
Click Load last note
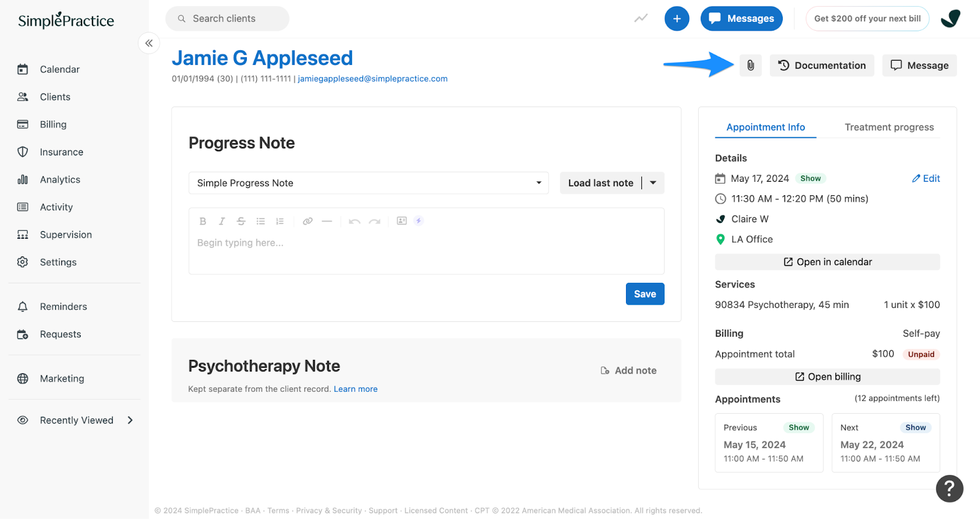(x=600, y=183)
